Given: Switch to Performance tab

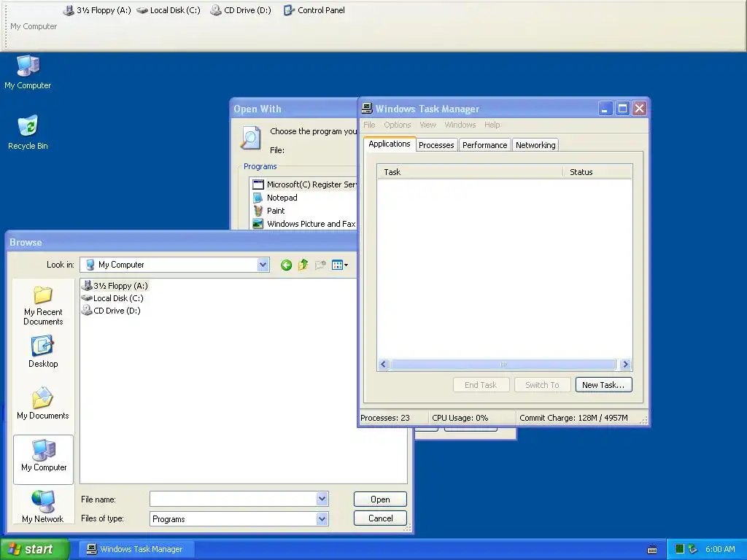Looking at the screenshot, I should [x=484, y=145].
